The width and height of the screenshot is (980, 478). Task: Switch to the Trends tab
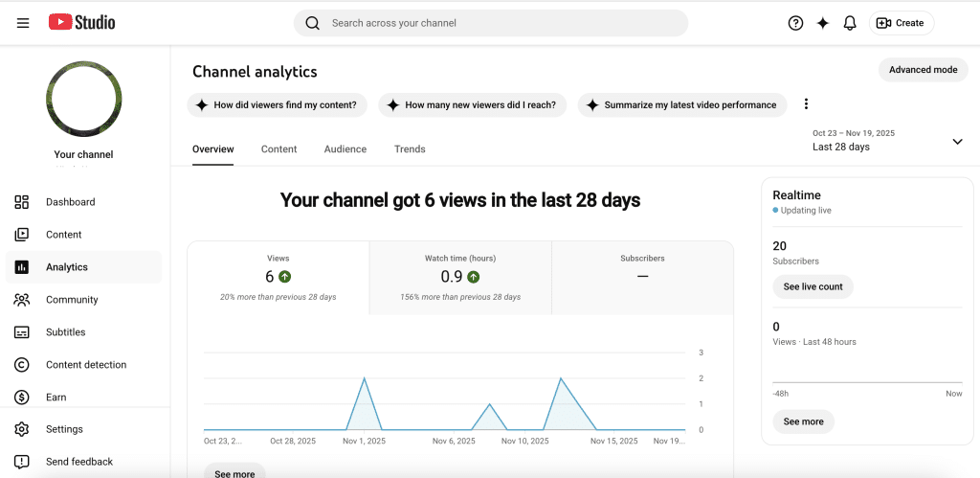click(410, 148)
